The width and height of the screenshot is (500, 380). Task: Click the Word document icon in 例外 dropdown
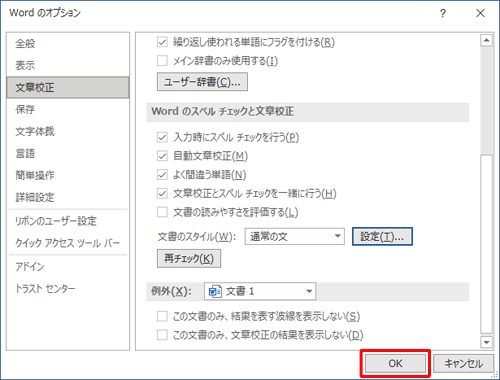coord(215,292)
